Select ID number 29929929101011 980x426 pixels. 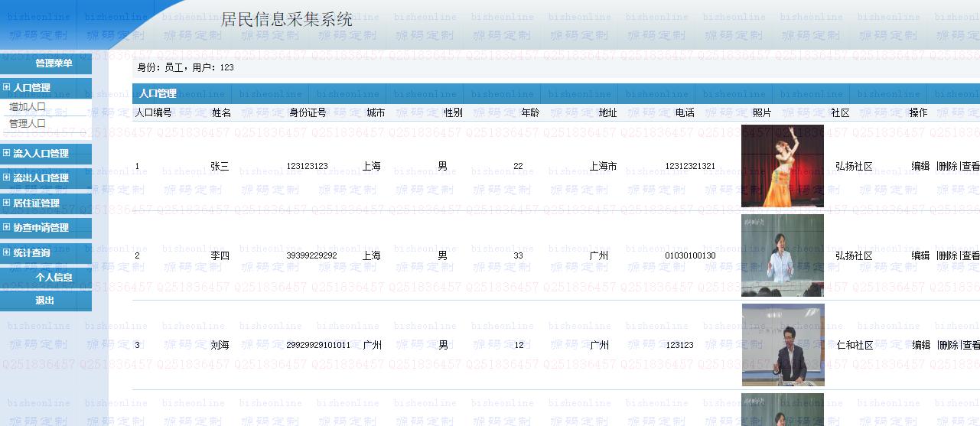pos(318,345)
